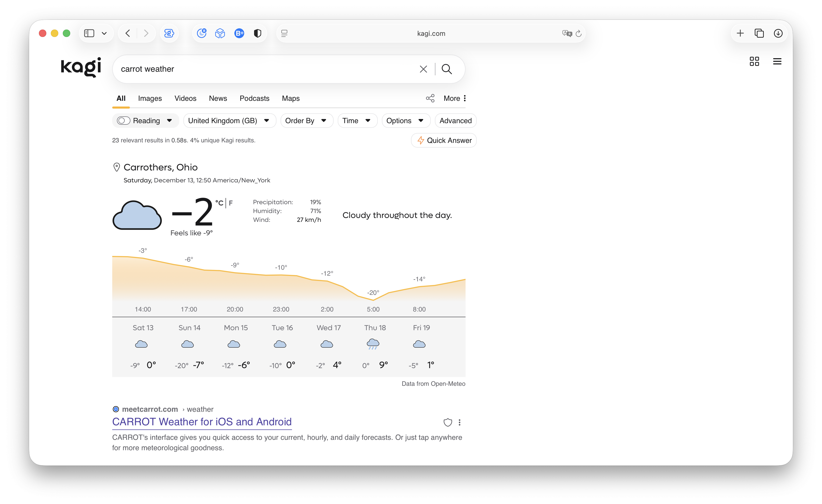
Task: Expand the United Kingdom (GB) region dropdown
Action: (229, 120)
